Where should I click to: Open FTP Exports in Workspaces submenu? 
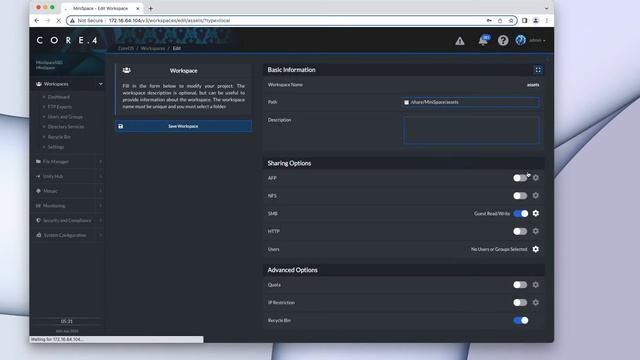coord(60,107)
